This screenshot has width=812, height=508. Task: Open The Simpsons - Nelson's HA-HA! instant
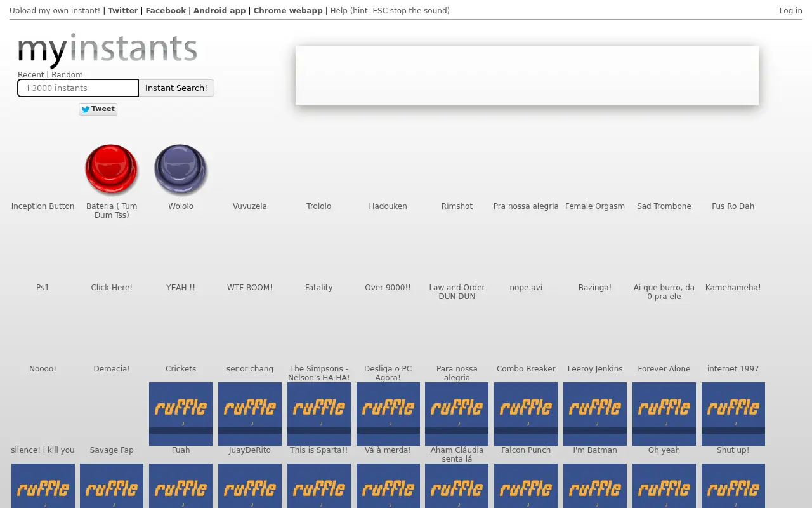tap(319, 373)
